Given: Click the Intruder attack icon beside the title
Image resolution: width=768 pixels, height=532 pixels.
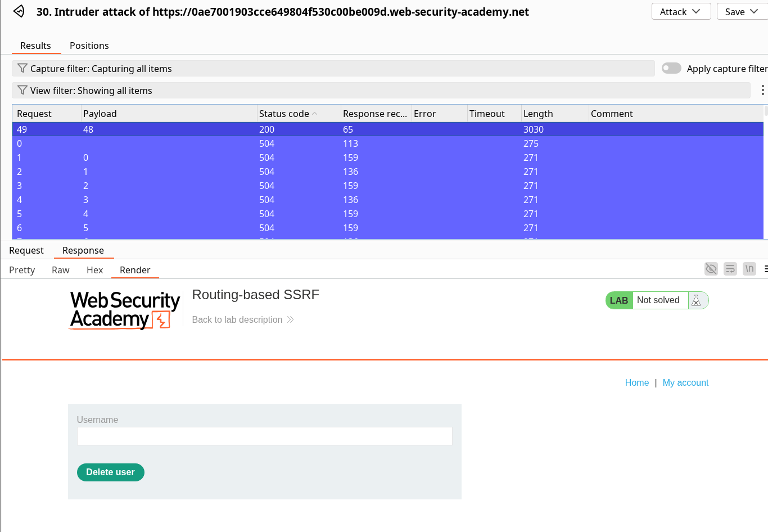Looking at the screenshot, I should [x=19, y=11].
